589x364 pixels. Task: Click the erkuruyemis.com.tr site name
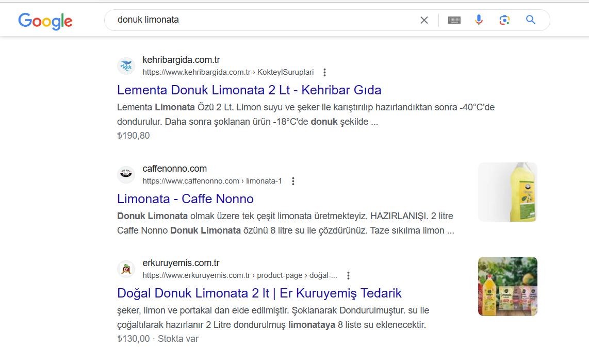[181, 263]
